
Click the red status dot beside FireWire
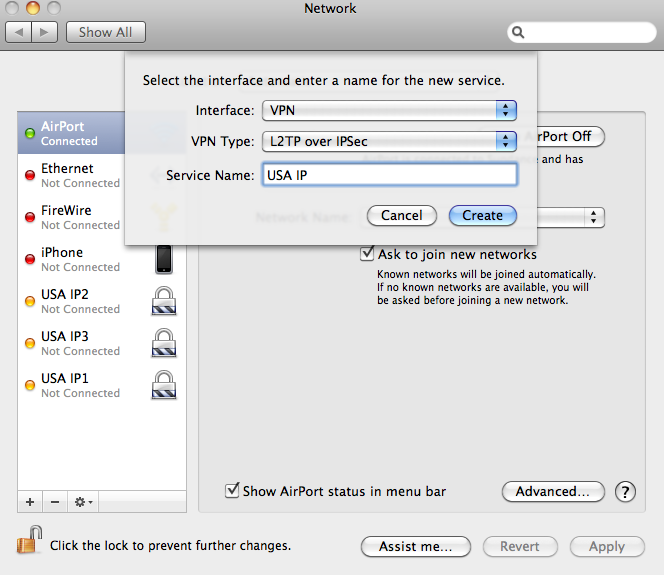[x=30, y=217]
